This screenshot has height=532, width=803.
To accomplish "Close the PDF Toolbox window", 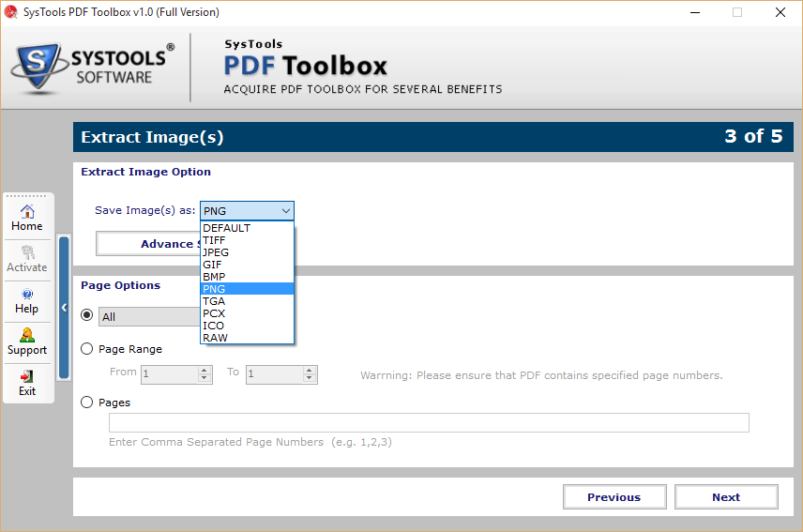I will point(780,12).
